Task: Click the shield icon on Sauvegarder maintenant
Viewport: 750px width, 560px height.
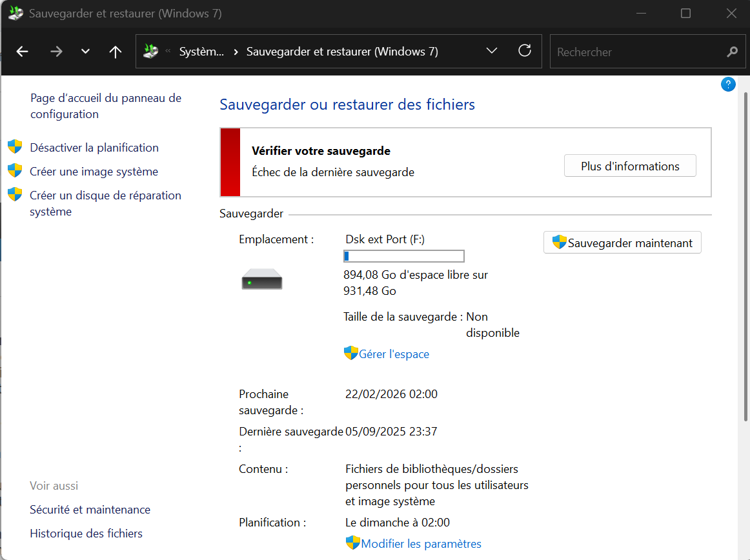Action: coord(559,242)
